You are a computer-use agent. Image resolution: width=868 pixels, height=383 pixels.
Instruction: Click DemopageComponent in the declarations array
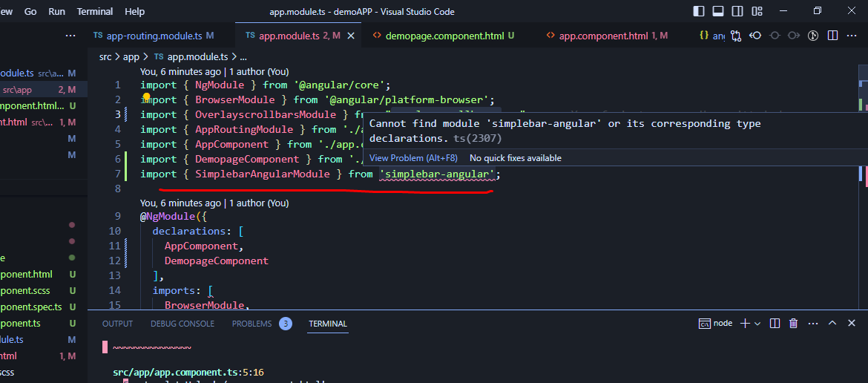click(x=217, y=261)
